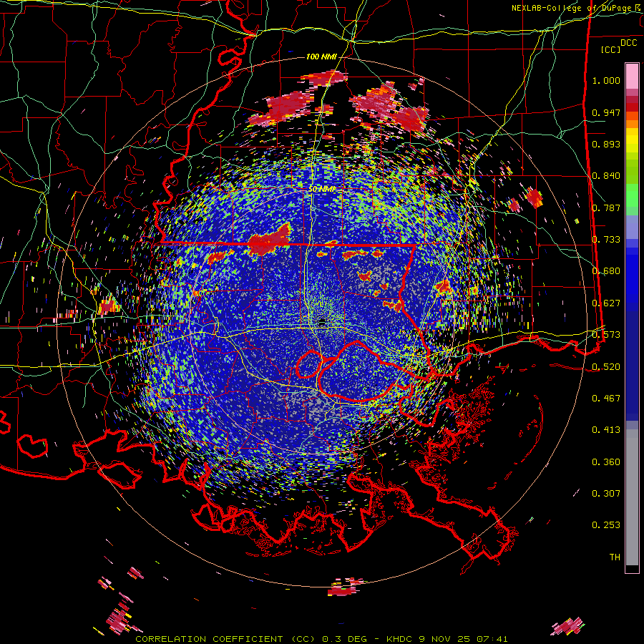644x644 pixels.
Task: Click the 0.680 legend value
Action: click(606, 271)
